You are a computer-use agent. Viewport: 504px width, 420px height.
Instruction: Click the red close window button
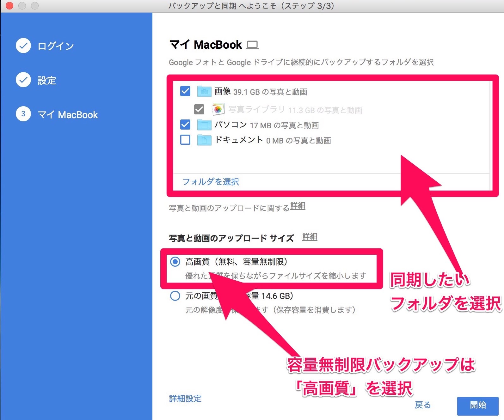coord(9,6)
